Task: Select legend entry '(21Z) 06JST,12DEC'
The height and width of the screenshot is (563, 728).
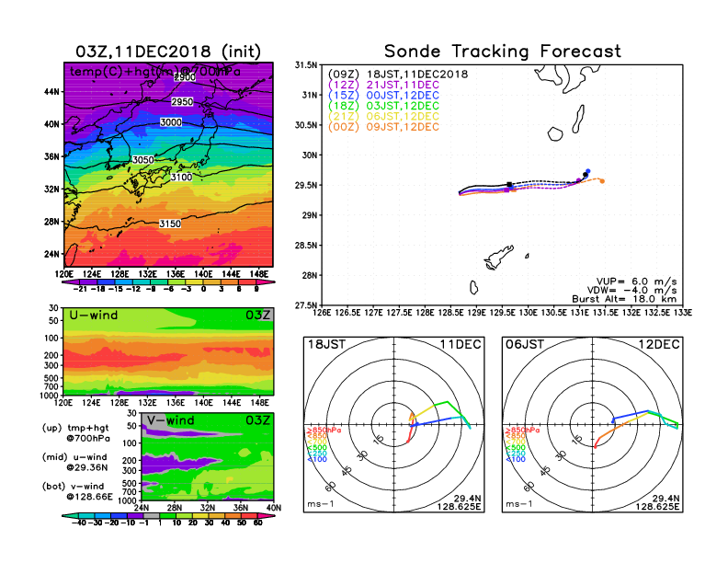Action: coord(383,117)
